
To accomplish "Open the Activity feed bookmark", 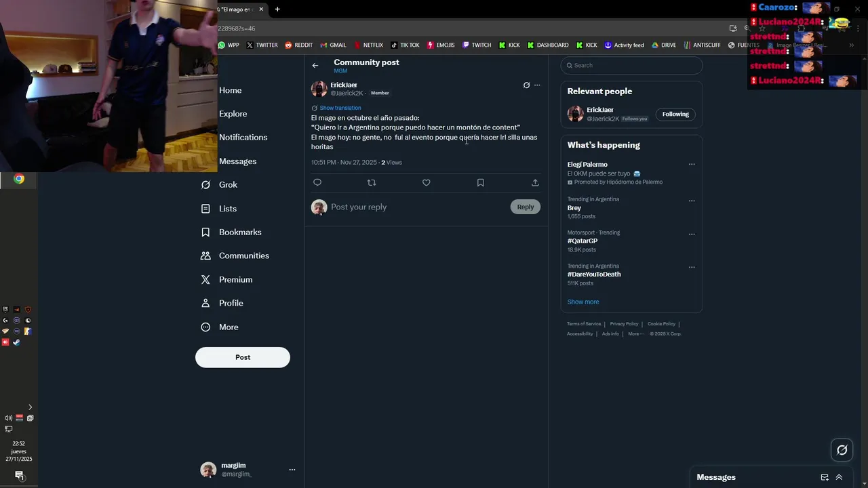I will (x=624, y=45).
